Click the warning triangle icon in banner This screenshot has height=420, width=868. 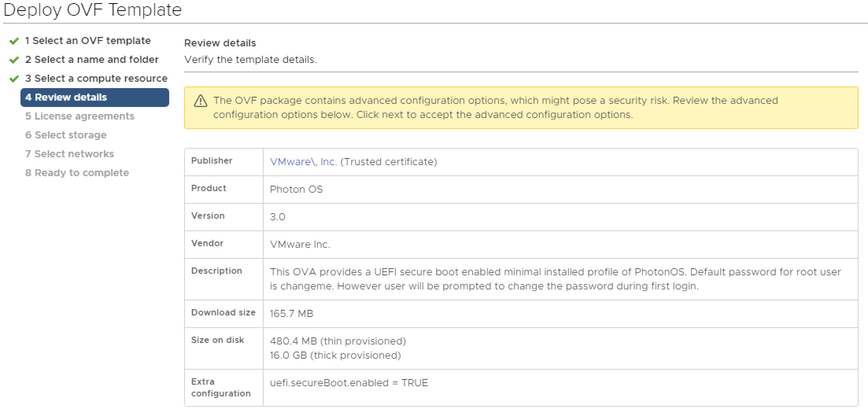point(201,101)
